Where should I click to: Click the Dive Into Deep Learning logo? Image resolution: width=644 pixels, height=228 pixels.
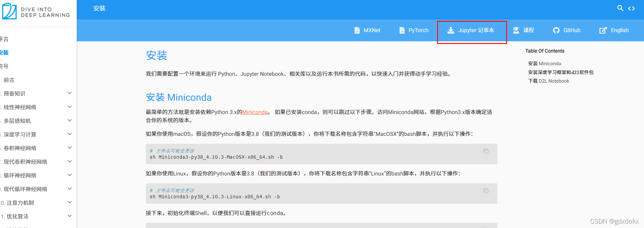click(36, 12)
